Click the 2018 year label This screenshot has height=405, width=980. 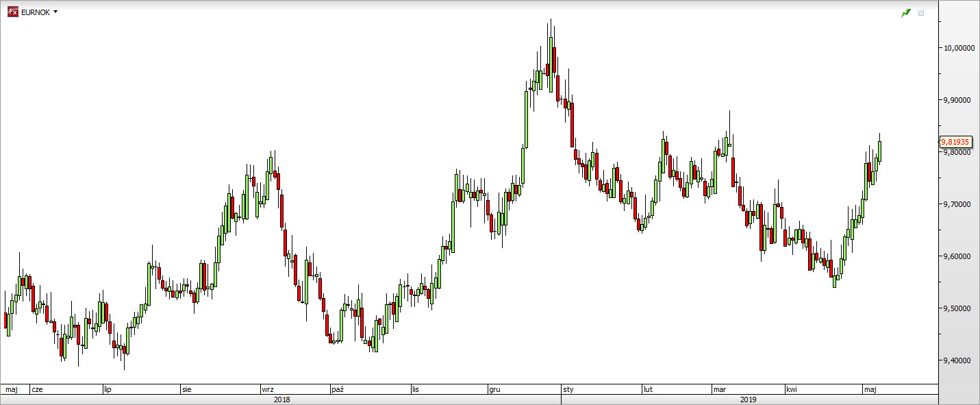tap(281, 399)
